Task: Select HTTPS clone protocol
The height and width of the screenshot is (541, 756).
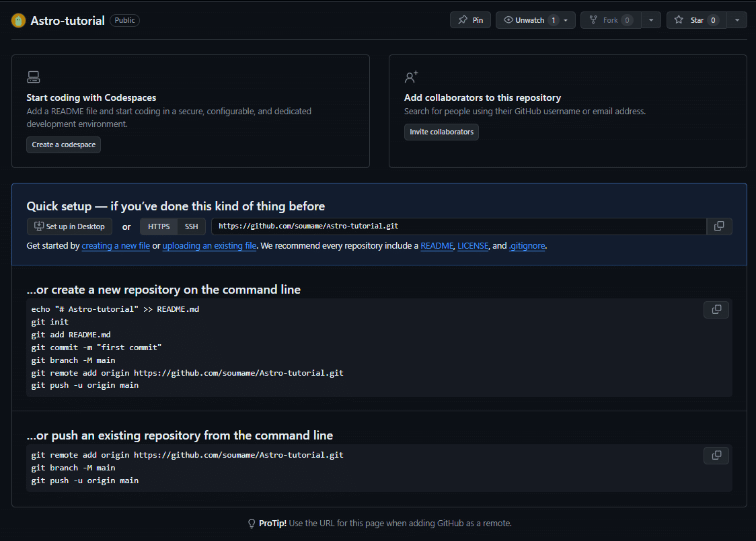Action: pyautogui.click(x=159, y=226)
